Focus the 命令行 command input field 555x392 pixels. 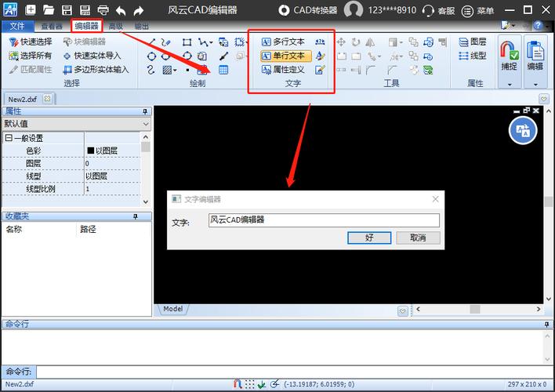294,372
